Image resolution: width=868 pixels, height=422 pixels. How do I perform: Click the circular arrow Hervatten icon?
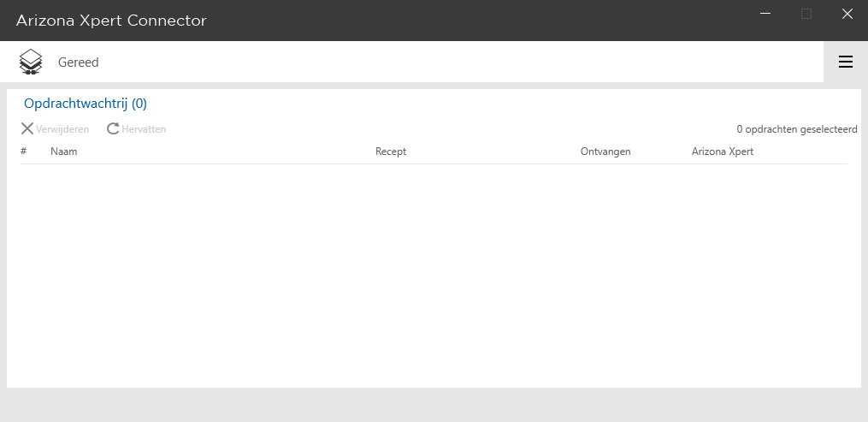point(113,128)
